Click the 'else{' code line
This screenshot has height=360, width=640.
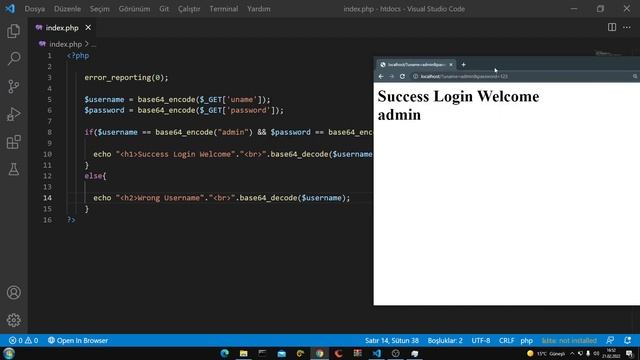coord(95,176)
